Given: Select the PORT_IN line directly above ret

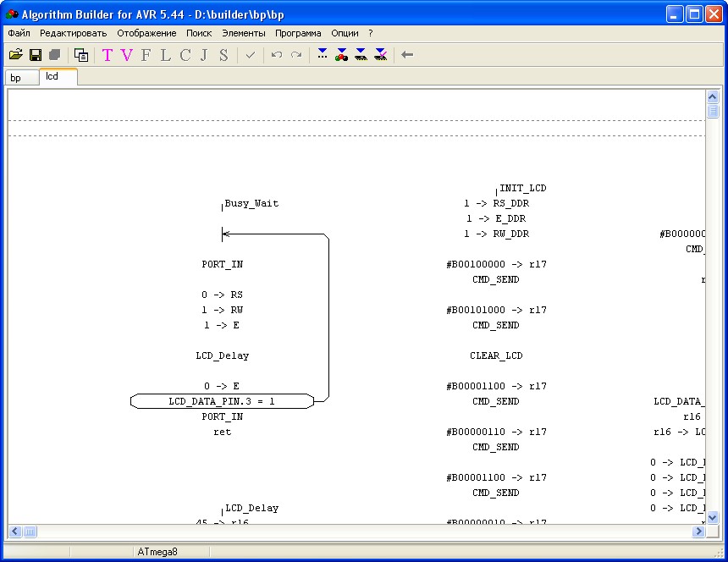Looking at the screenshot, I should [223, 416].
